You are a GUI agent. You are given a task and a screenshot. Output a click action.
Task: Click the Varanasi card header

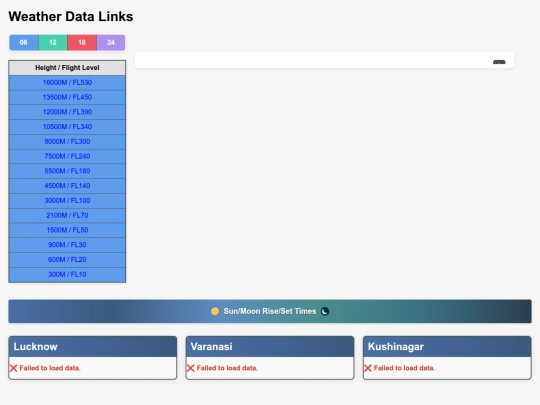tap(270, 346)
